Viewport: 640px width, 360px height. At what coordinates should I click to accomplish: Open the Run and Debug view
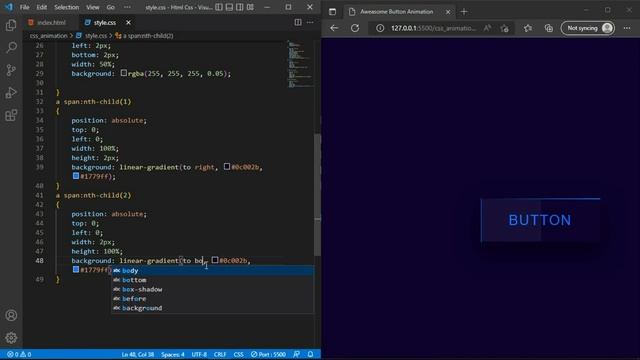tap(11, 93)
